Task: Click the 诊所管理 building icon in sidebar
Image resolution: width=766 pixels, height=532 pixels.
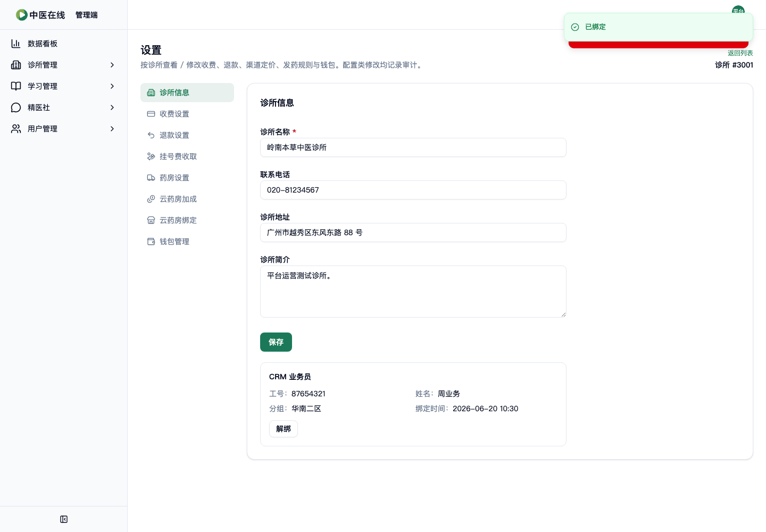Action: [16, 65]
